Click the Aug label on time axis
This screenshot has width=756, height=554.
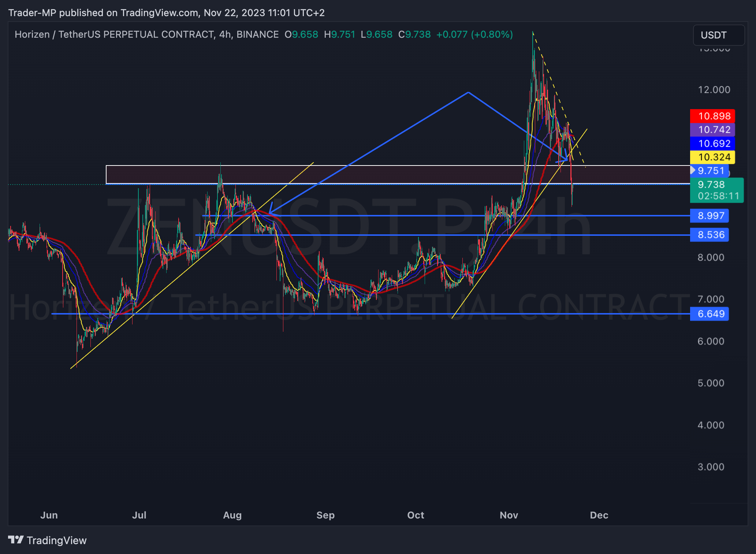(232, 515)
